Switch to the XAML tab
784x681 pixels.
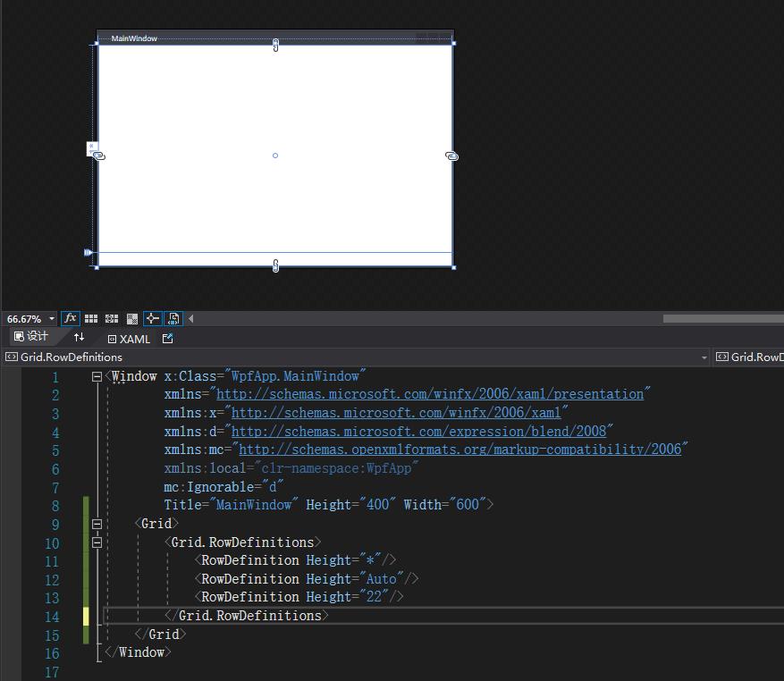tap(129, 339)
